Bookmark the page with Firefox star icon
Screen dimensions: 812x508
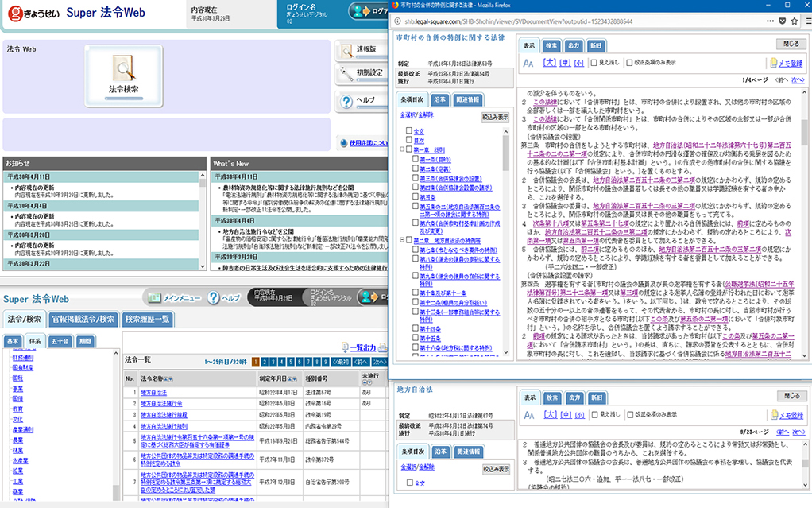point(795,21)
